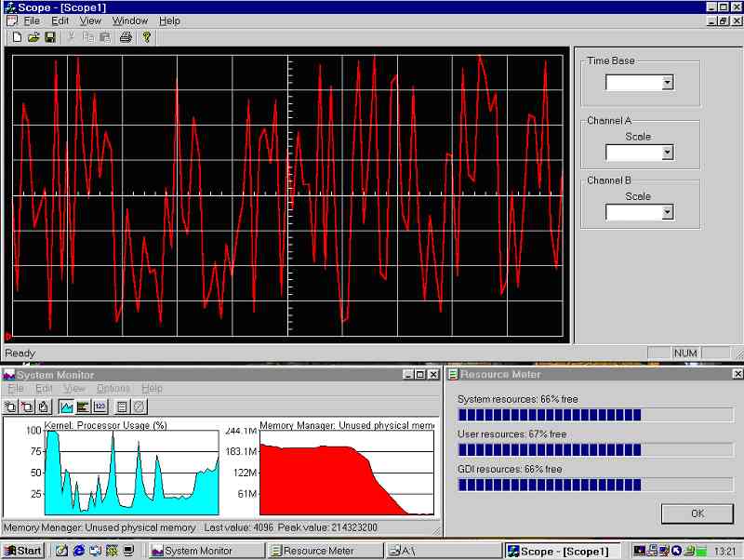Open the Window menu in Scope
The height and width of the screenshot is (560, 744).
[129, 20]
